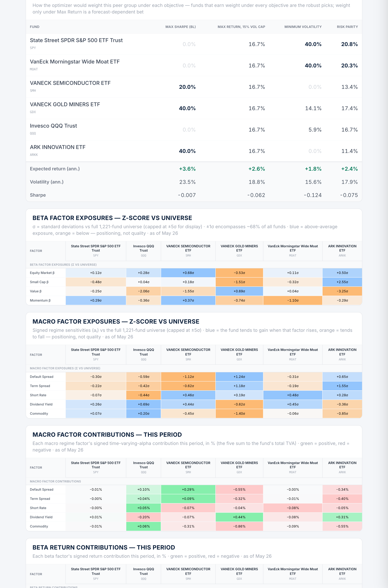Click the Small Cap β row label
388x588 pixels.
(39, 282)
